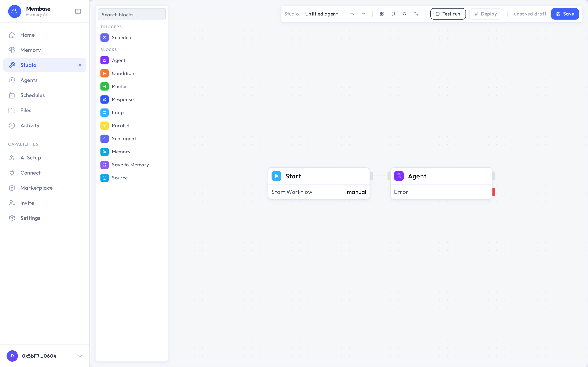Screen dimensions: 588x367
Task: Select the Router block icon
Action: [x=105, y=86]
